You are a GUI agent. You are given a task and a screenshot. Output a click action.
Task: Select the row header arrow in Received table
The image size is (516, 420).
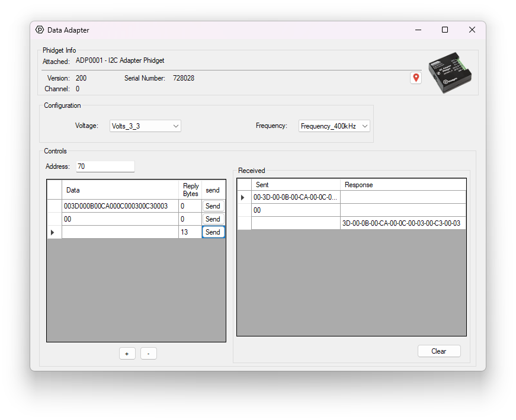(x=243, y=197)
